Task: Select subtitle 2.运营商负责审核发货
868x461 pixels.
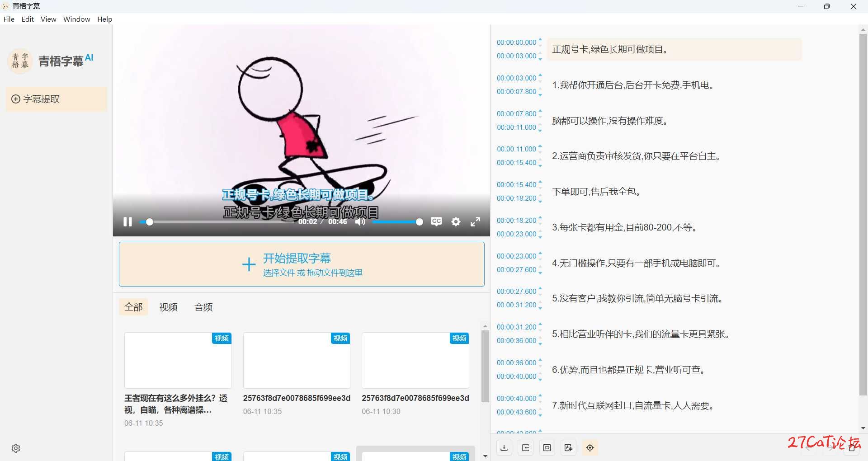Action: [x=674, y=156]
